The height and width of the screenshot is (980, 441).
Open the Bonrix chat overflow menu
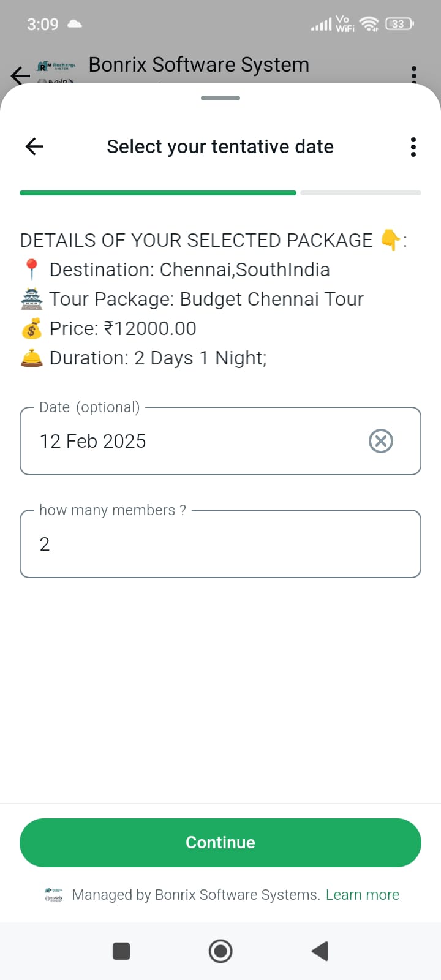click(414, 73)
